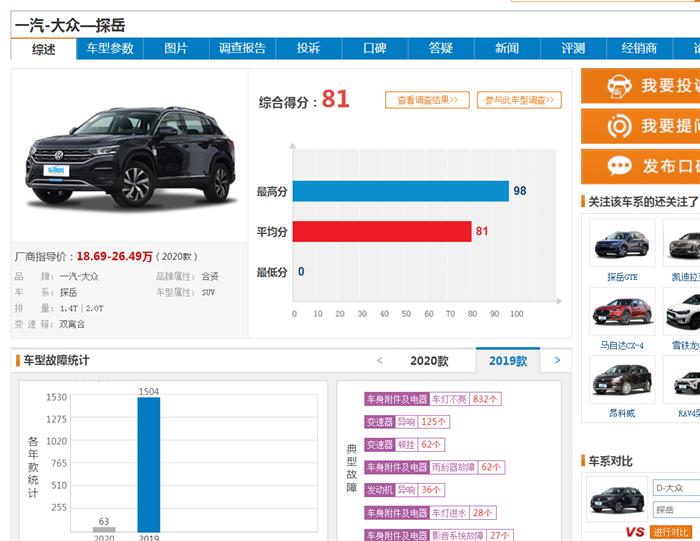Open the 影音系统故障 27个 fault tag
Viewport: 700px width, 541px height.
(439, 535)
